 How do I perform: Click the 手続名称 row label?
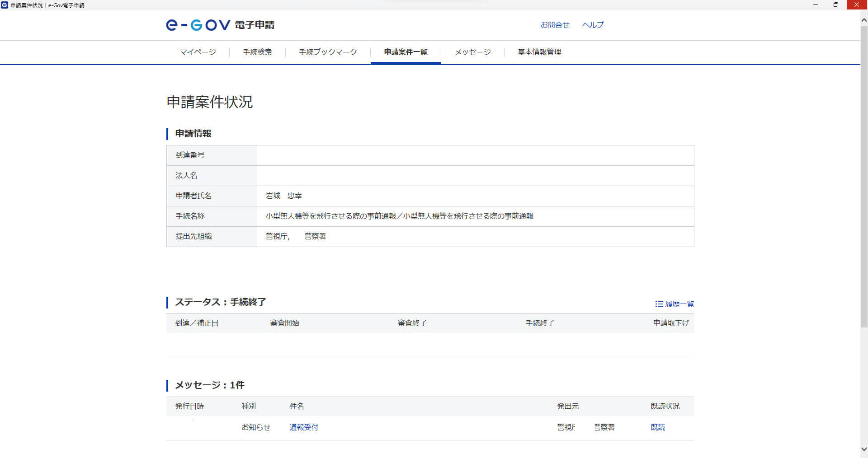pyautogui.click(x=190, y=216)
